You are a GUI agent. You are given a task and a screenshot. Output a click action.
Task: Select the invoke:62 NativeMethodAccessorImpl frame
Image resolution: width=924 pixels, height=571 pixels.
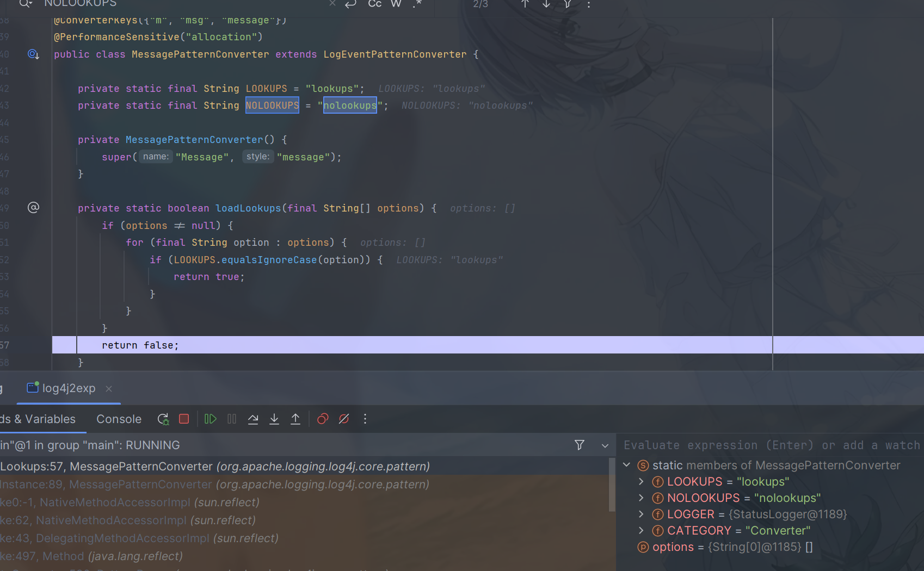point(305,520)
